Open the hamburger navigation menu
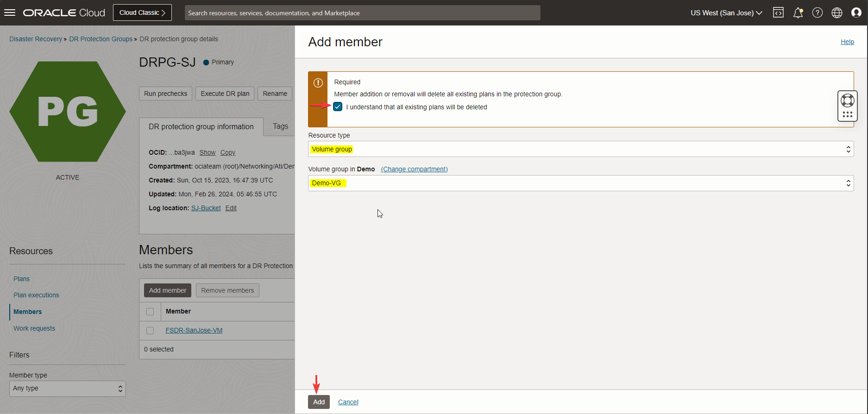The width and height of the screenshot is (868, 414). tap(10, 13)
